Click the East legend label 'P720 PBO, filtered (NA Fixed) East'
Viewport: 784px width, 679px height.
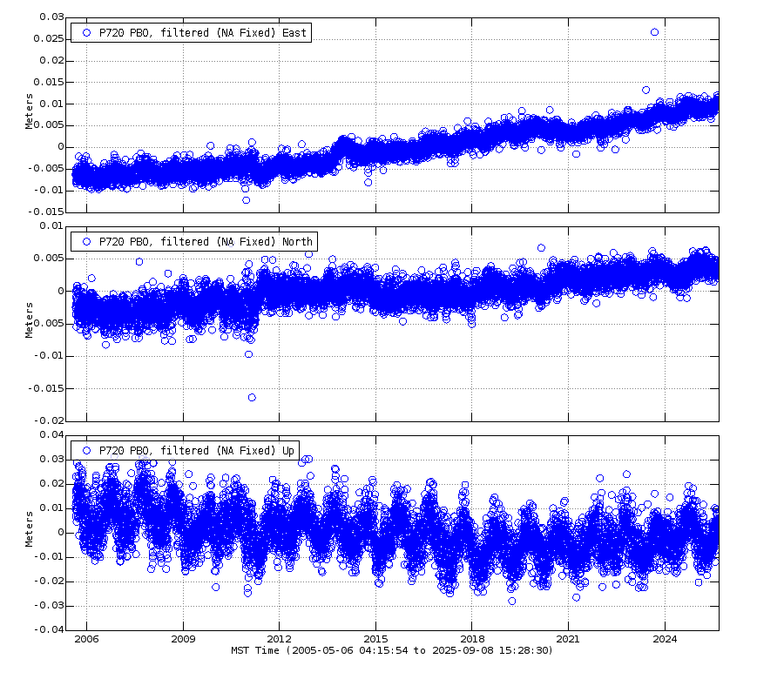(202, 33)
